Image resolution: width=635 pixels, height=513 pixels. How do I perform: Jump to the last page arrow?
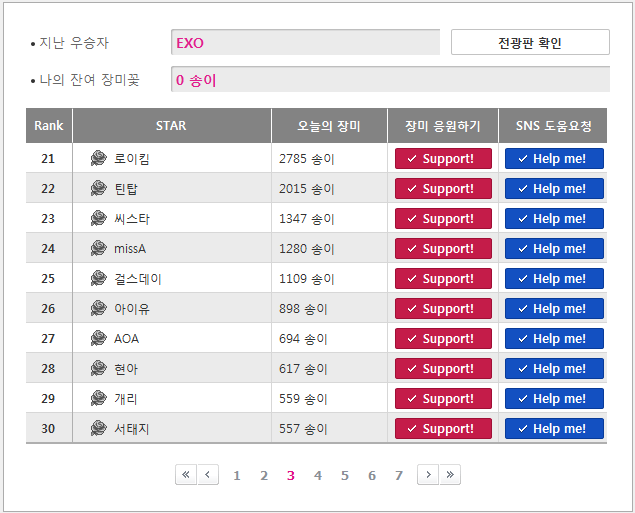[450, 475]
